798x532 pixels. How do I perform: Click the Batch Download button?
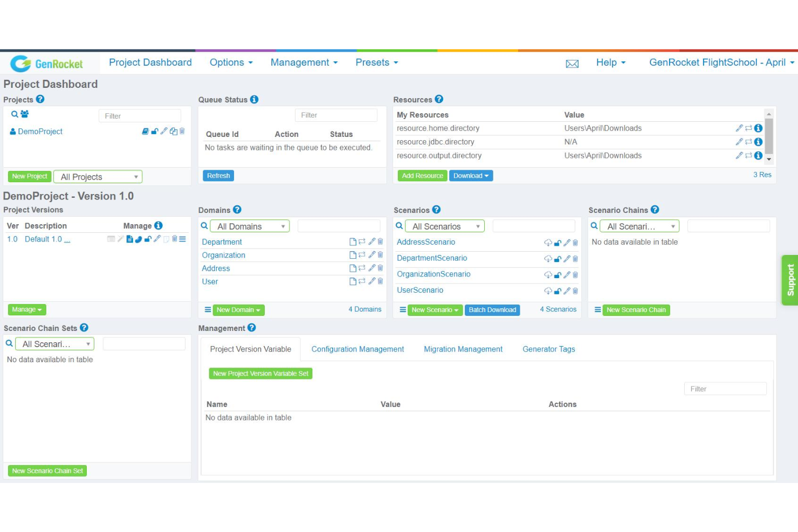pyautogui.click(x=492, y=310)
